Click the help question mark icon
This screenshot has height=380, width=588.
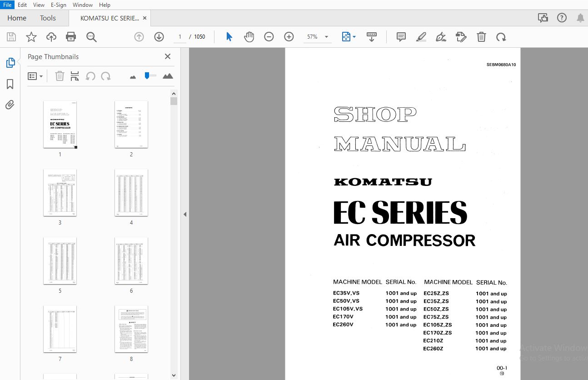click(x=562, y=18)
